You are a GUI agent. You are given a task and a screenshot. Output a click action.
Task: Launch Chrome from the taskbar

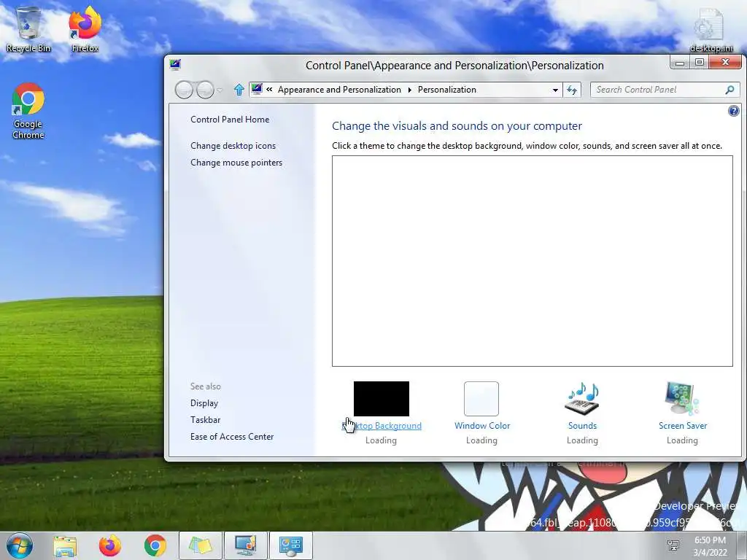click(x=155, y=545)
